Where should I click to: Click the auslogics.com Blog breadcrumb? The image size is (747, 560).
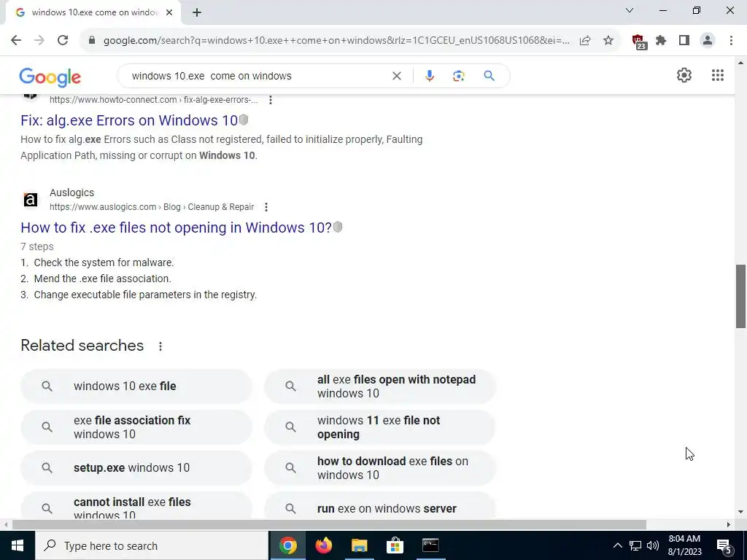pyautogui.click(x=152, y=206)
